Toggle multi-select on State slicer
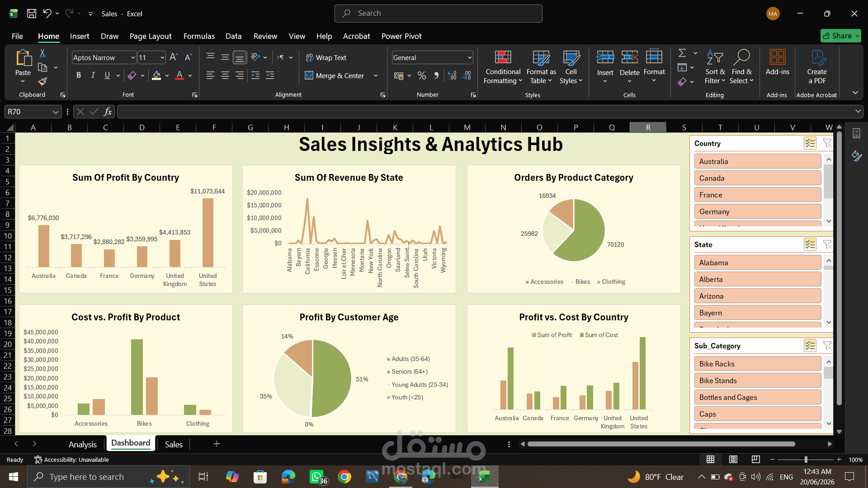The image size is (868, 488). click(x=810, y=244)
